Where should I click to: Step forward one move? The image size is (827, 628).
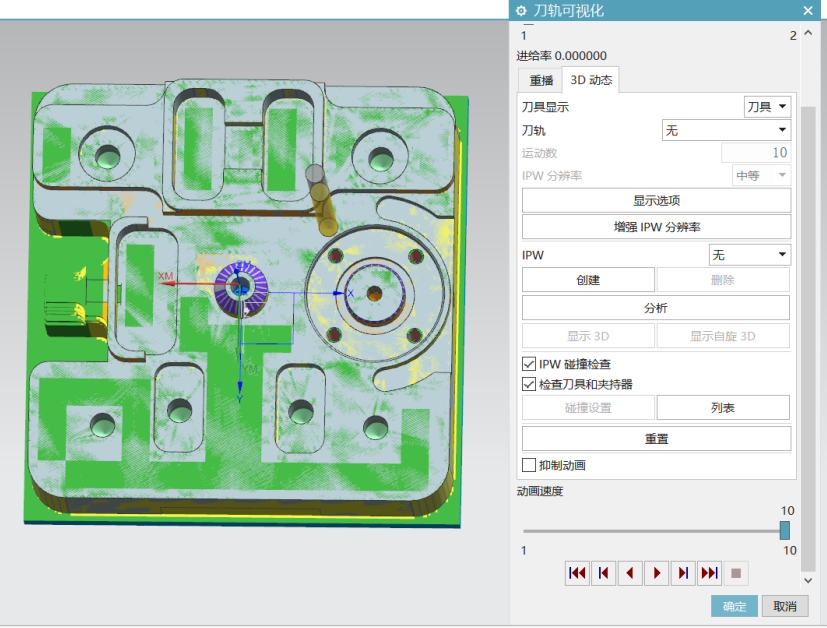(x=683, y=573)
